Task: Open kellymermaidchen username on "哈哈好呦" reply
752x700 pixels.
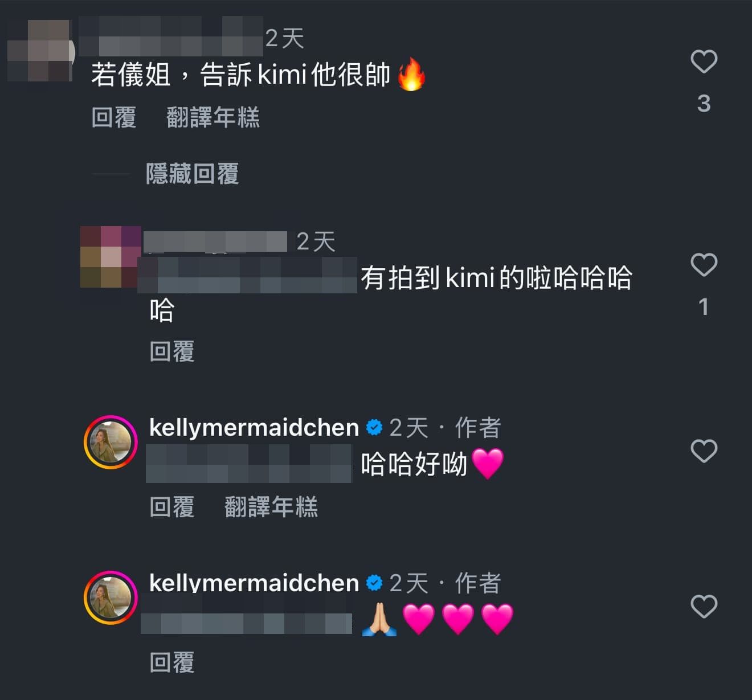Action: (x=254, y=428)
